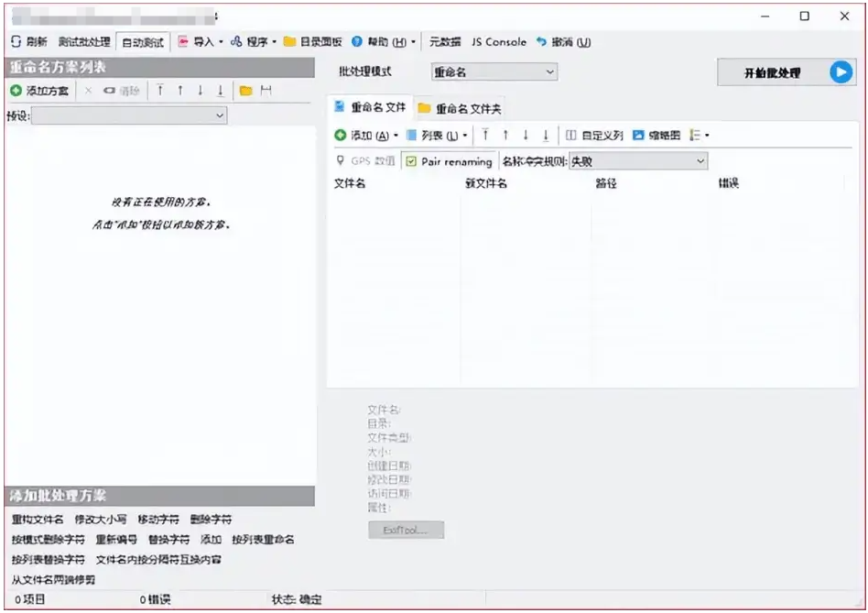
Task: Add the 移动字符 method
Action: point(158,520)
